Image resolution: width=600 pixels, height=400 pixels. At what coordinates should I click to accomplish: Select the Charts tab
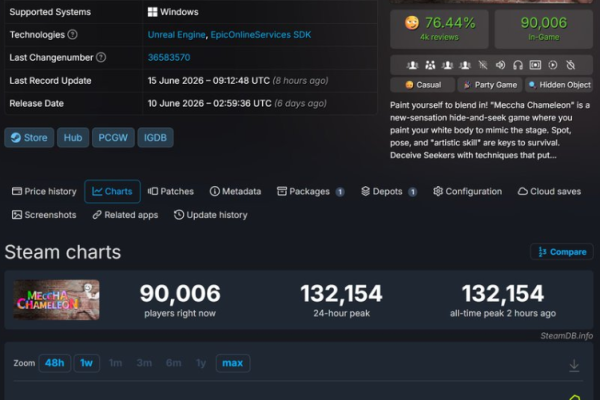coord(112,191)
